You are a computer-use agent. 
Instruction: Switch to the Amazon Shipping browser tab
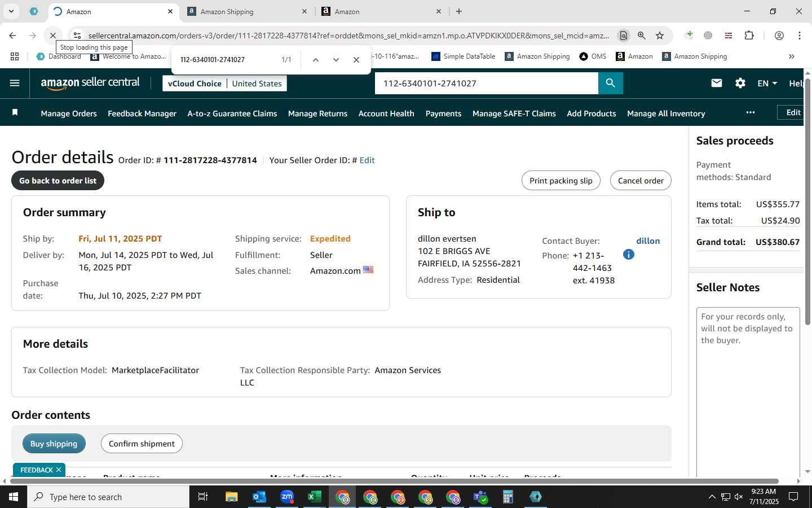tap(246, 11)
